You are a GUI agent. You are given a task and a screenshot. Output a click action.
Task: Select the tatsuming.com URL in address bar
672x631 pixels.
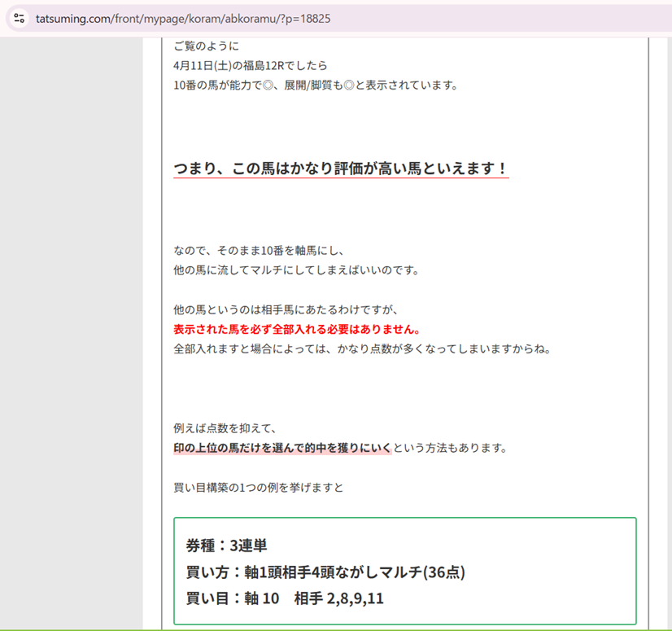[x=183, y=19]
